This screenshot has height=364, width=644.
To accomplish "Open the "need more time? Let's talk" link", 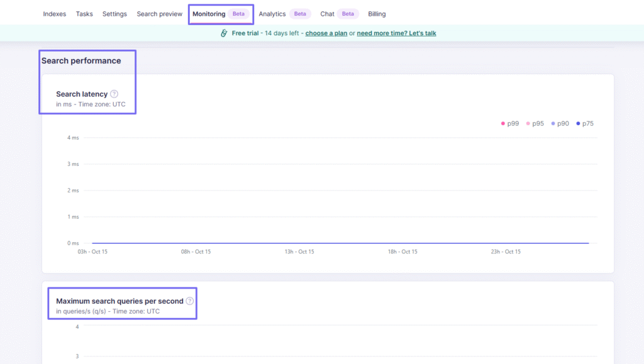I will coord(396,33).
